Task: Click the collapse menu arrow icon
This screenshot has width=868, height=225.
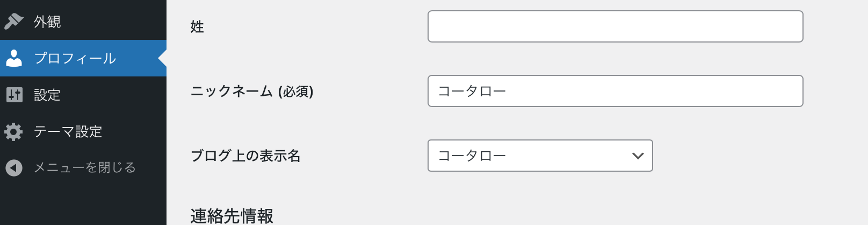Action: click(14, 168)
